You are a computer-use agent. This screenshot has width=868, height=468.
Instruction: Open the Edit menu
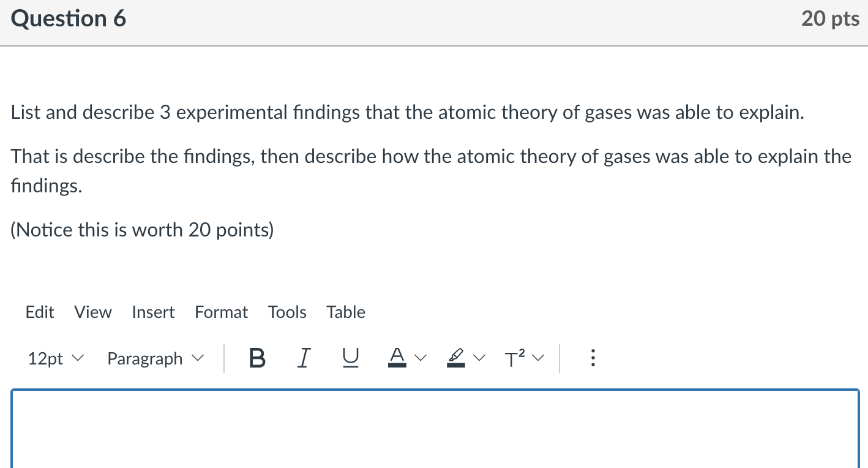39,312
